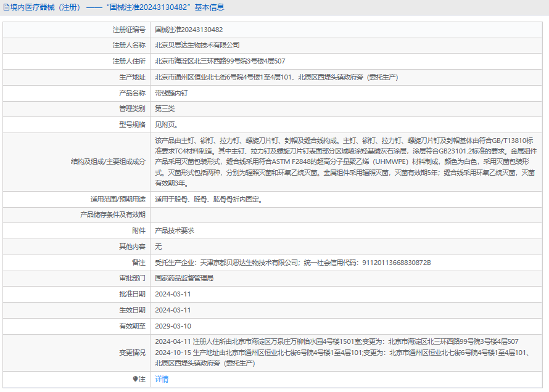This screenshot has height=392, width=549.
Task: Click the 管理类别 value 第三类
Action: pyautogui.click(x=165, y=109)
